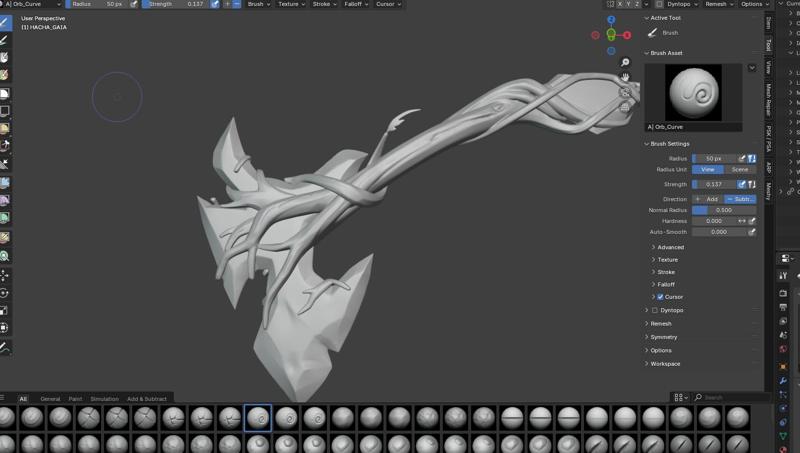Viewport: 800px width, 453px height.
Task: Toggle Z axis symmetry in header
Action: 637,4
